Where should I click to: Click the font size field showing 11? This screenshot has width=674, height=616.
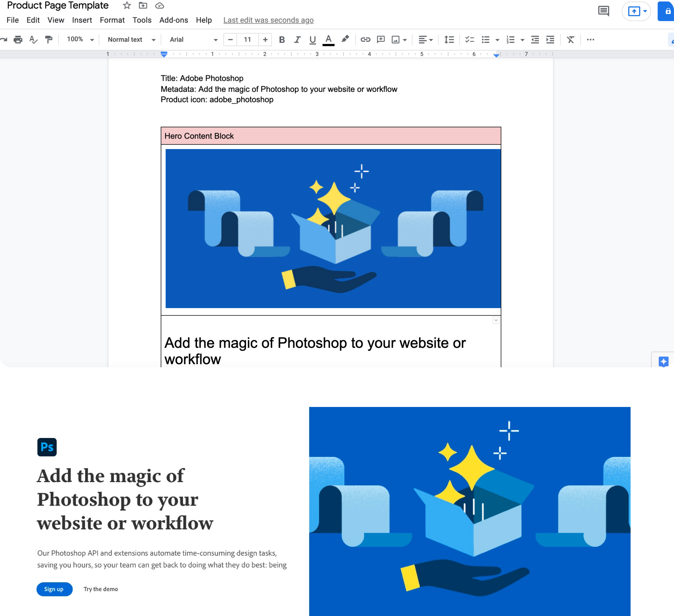247,40
